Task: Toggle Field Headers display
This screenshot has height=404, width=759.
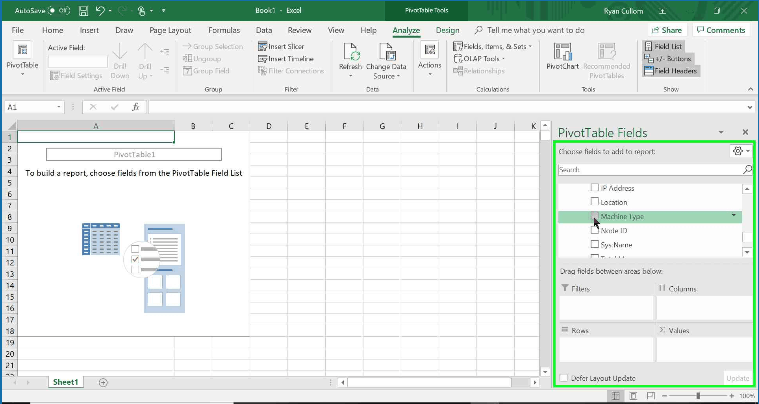Action: 670,71
